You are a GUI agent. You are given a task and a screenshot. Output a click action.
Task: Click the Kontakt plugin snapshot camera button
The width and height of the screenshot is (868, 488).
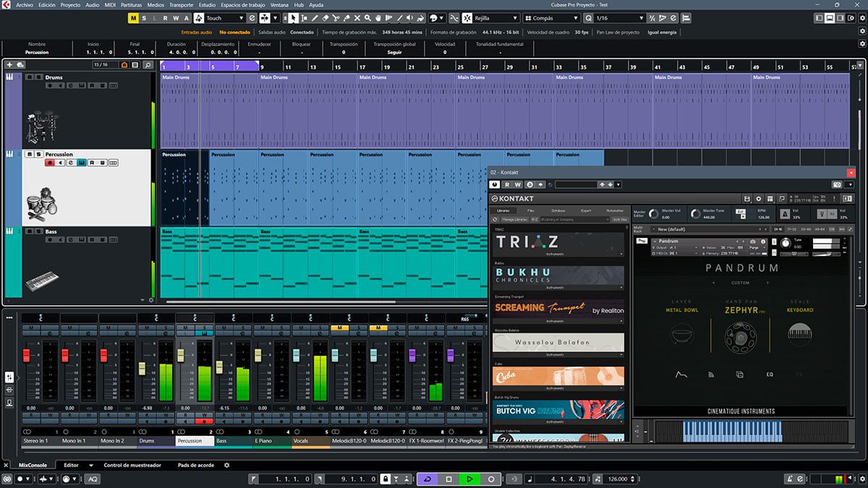[837, 184]
